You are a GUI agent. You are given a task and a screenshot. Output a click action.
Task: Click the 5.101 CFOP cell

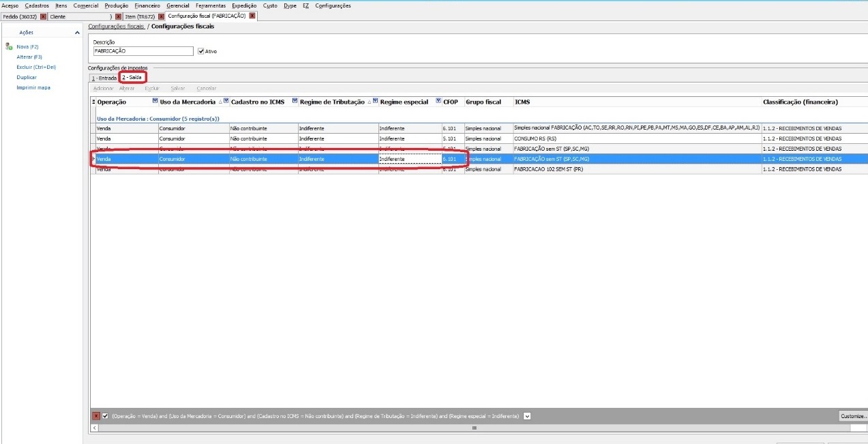pos(453,138)
